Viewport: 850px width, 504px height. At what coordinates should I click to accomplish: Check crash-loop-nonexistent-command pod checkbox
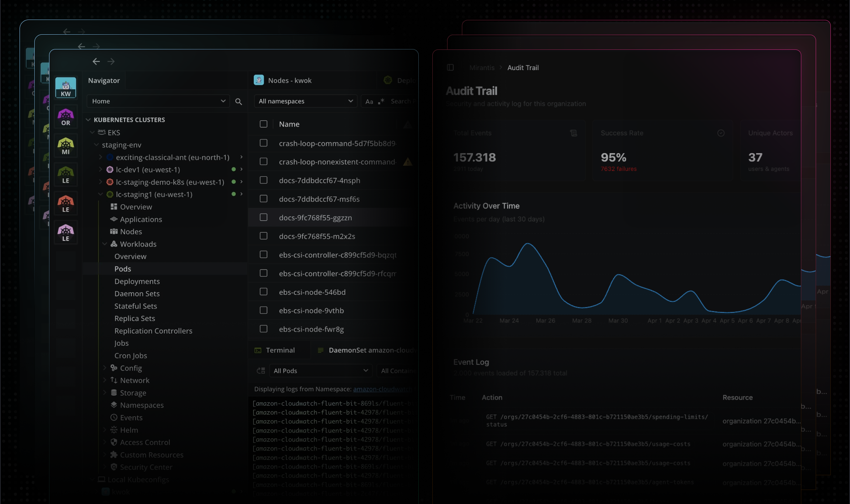[263, 161]
